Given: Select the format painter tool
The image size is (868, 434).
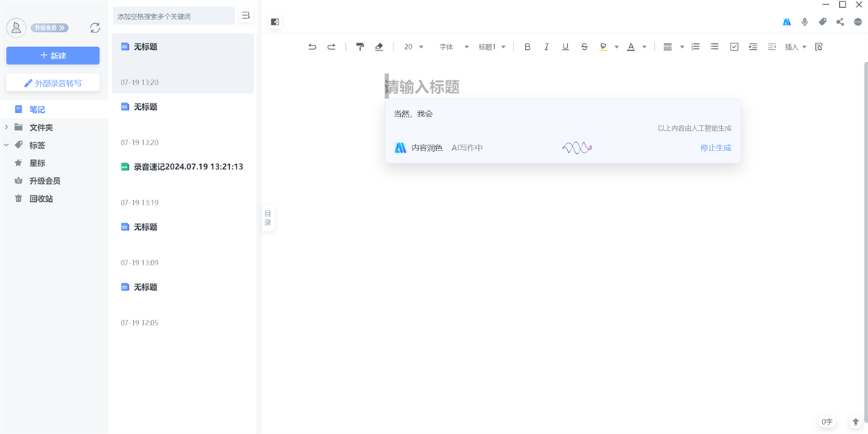Looking at the screenshot, I should 359,46.
